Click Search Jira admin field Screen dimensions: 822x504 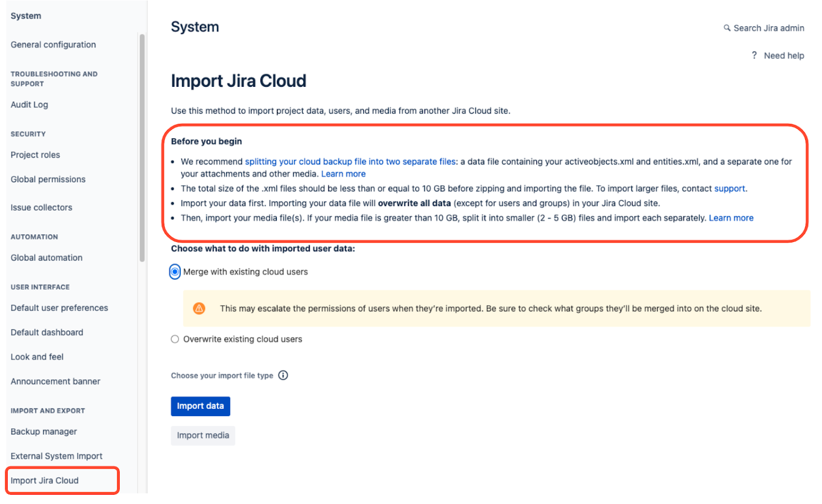764,28
